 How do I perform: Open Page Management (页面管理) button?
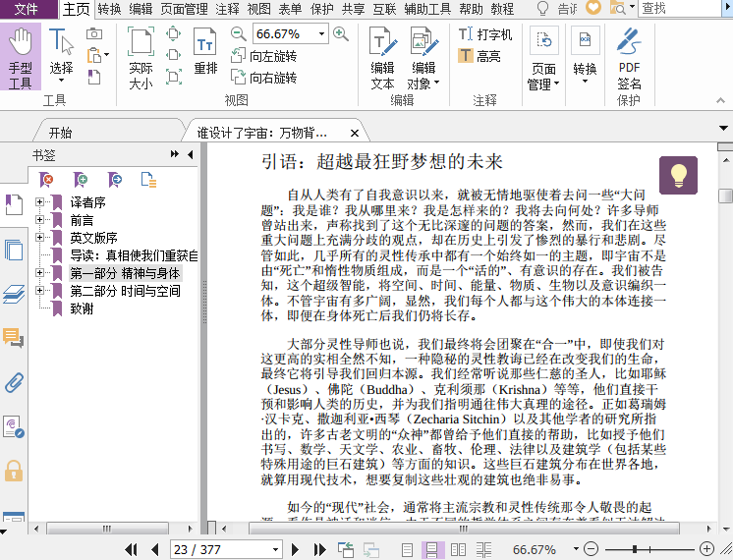pyautogui.click(x=543, y=59)
